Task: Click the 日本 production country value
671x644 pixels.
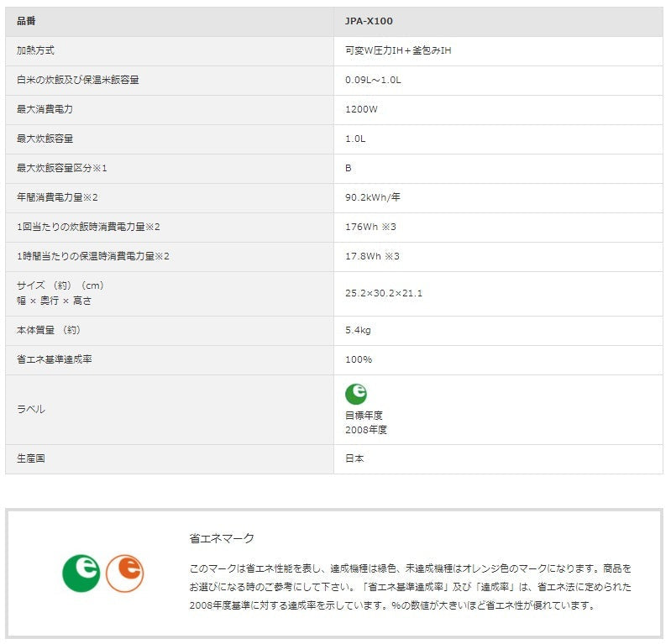Action: [355, 460]
